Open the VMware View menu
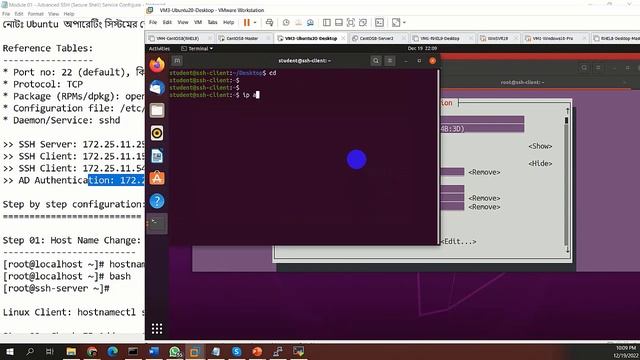 point(183,22)
